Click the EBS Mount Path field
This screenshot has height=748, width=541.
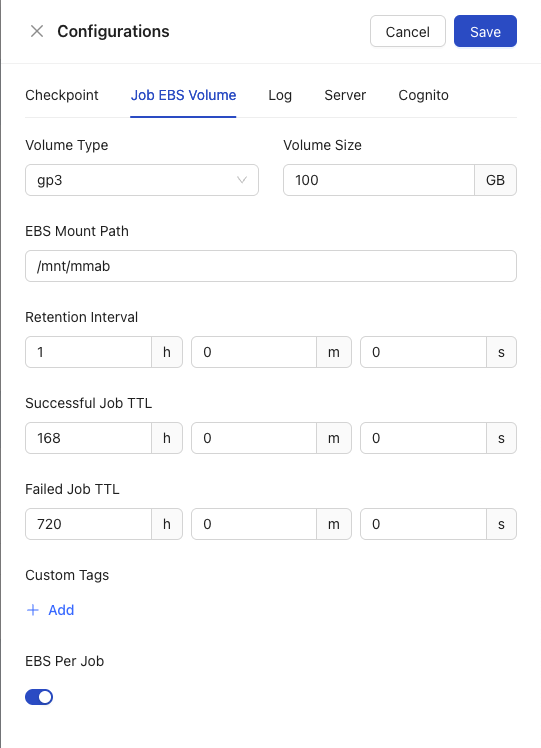[271, 266]
